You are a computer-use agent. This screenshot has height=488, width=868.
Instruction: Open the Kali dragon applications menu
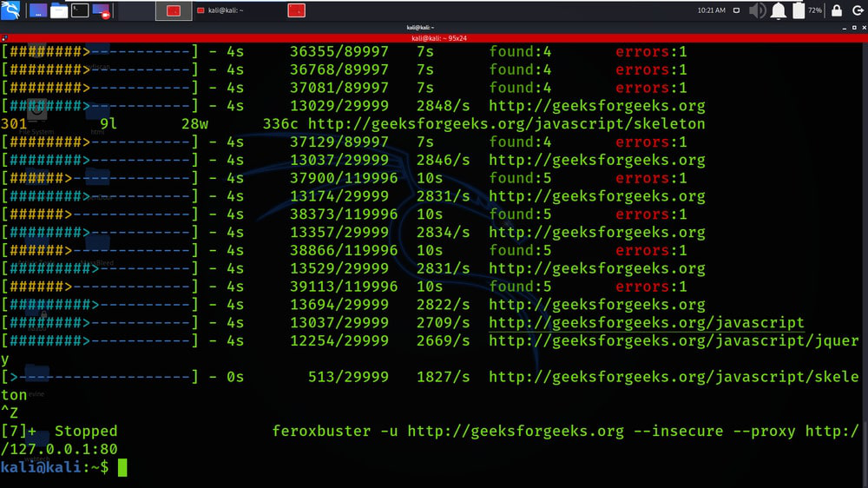(10, 10)
